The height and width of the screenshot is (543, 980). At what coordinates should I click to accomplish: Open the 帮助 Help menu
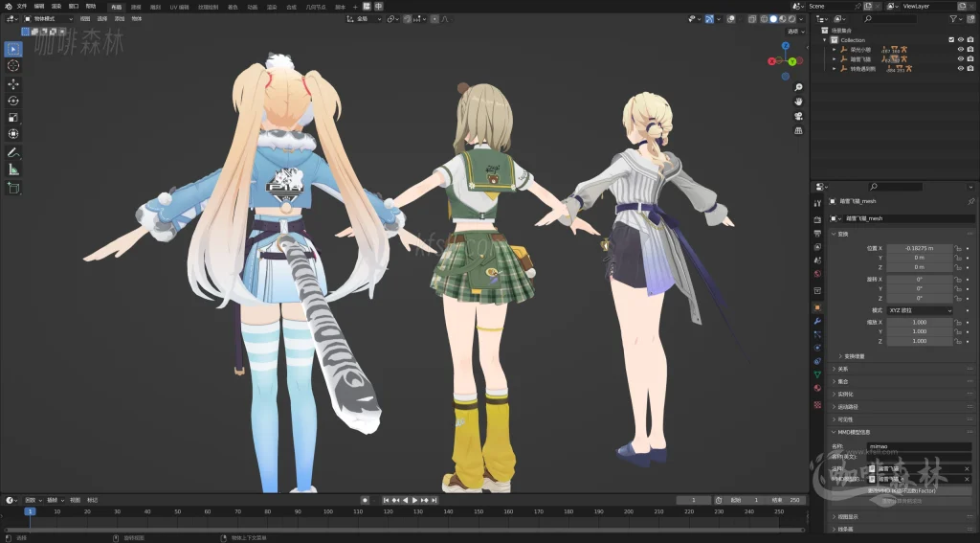pos(91,7)
